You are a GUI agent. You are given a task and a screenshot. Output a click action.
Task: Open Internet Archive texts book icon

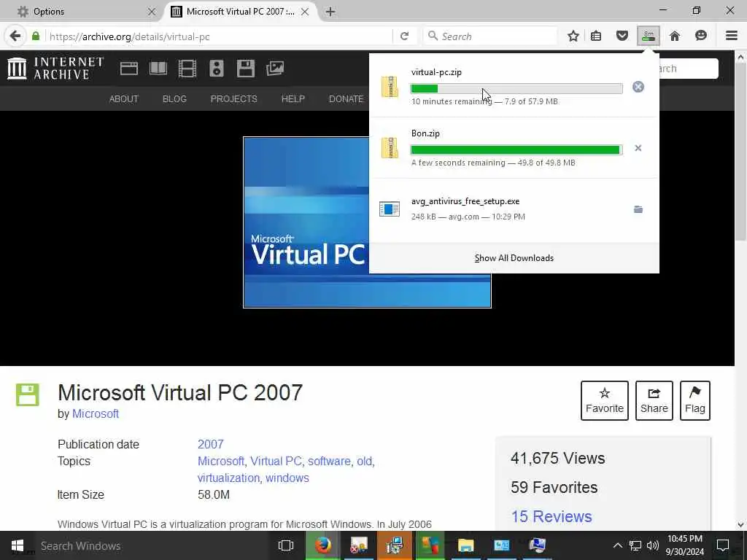coord(158,69)
